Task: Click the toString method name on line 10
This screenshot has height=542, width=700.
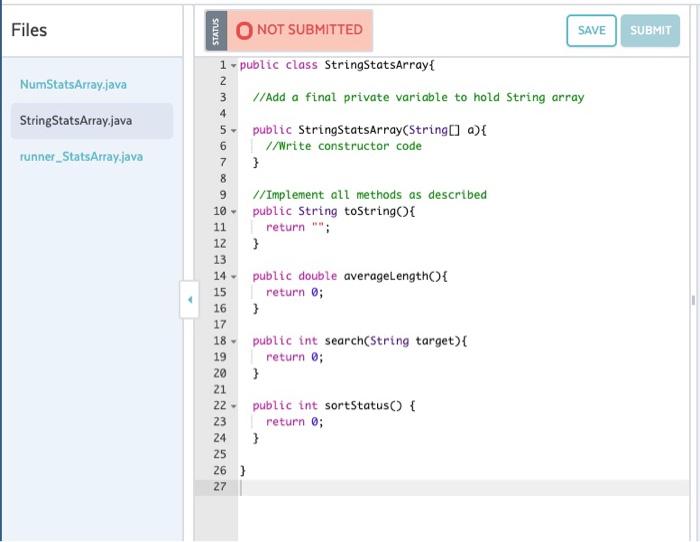Action: pyautogui.click(x=370, y=211)
